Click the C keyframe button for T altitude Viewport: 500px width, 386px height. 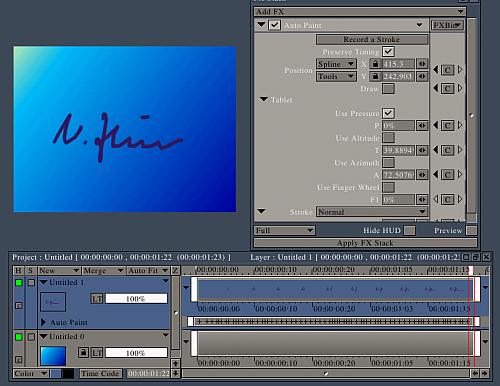pyautogui.click(x=448, y=150)
